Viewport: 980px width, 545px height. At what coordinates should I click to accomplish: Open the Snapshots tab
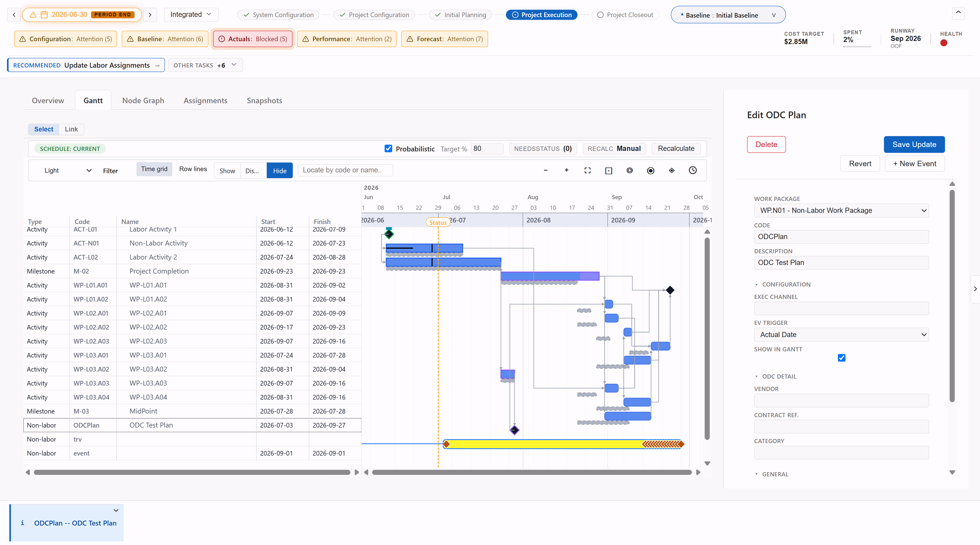pyautogui.click(x=264, y=101)
